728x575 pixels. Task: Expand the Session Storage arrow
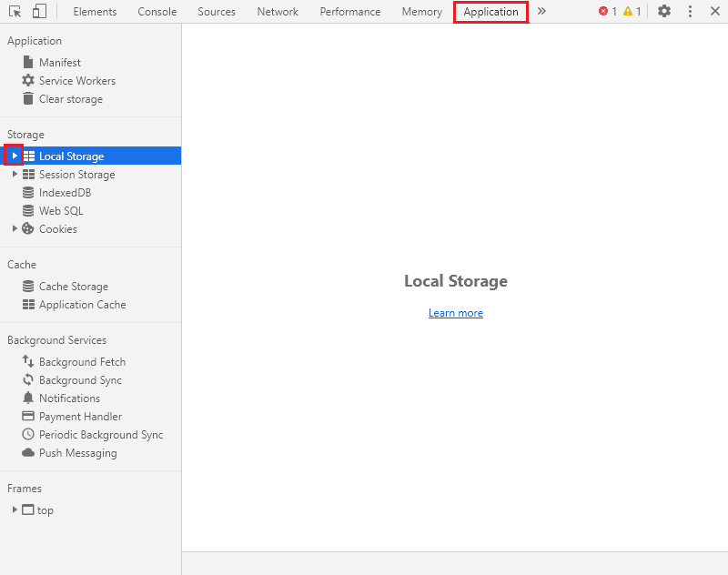click(x=15, y=175)
